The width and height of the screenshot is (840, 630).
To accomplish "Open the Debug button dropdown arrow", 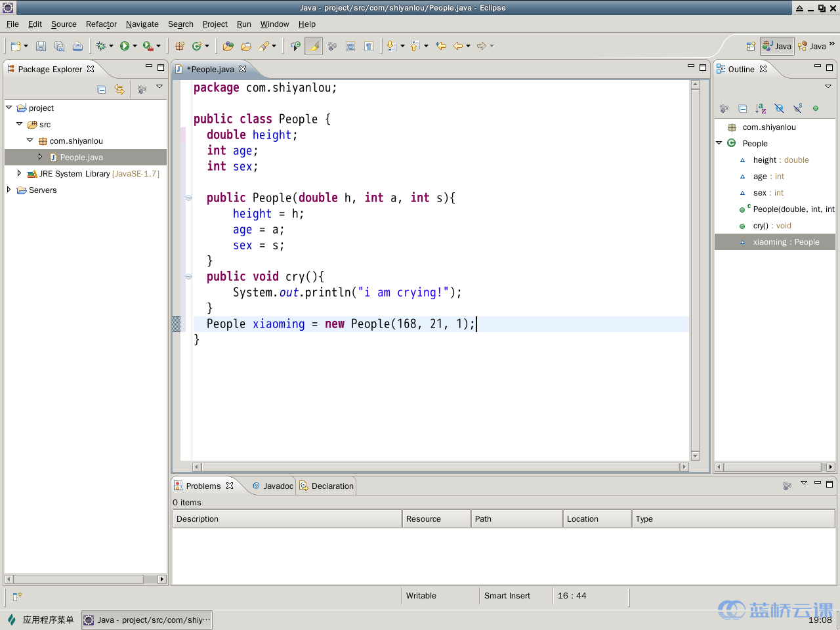I will (x=111, y=46).
